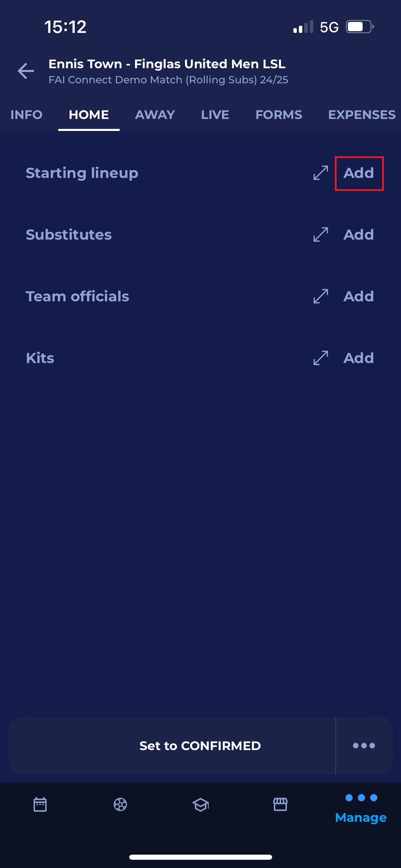Viewport: 401px width, 868px height.
Task: Open the Manage tab in bottom bar
Action: coord(361,808)
